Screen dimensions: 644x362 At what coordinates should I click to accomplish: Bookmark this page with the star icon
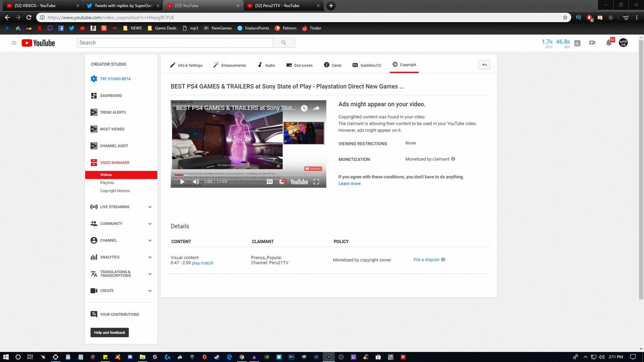(565, 17)
